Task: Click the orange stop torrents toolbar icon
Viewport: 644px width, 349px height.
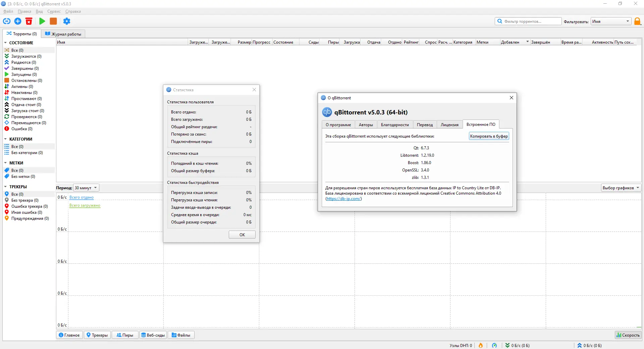Action: pos(53,21)
